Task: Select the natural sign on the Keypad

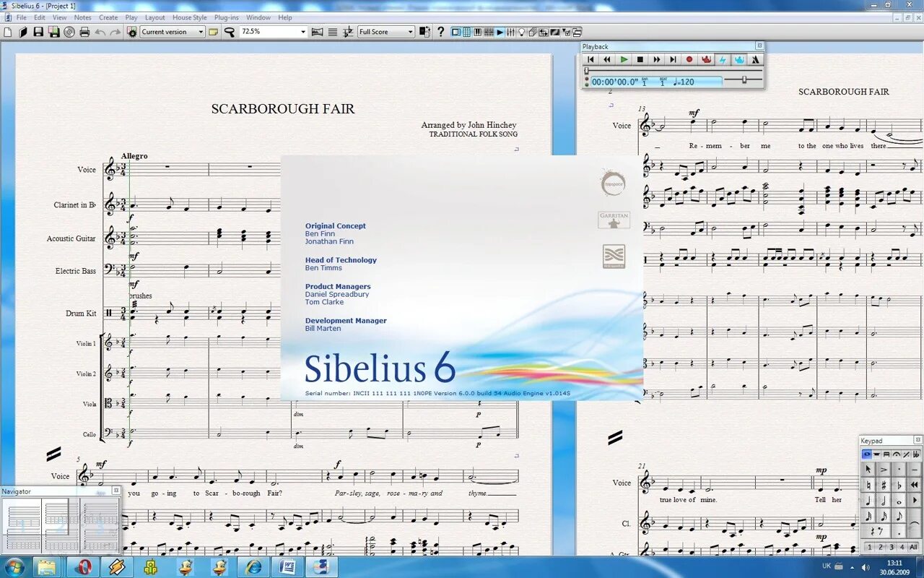Action: [868, 485]
